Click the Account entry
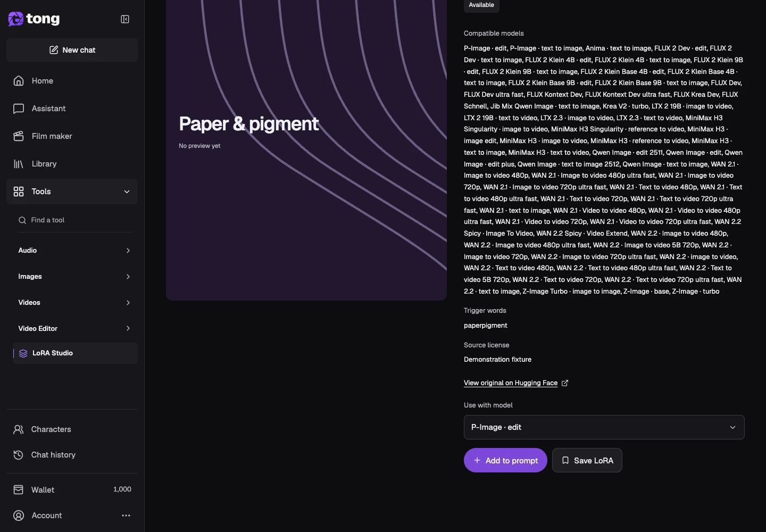 [72, 516]
